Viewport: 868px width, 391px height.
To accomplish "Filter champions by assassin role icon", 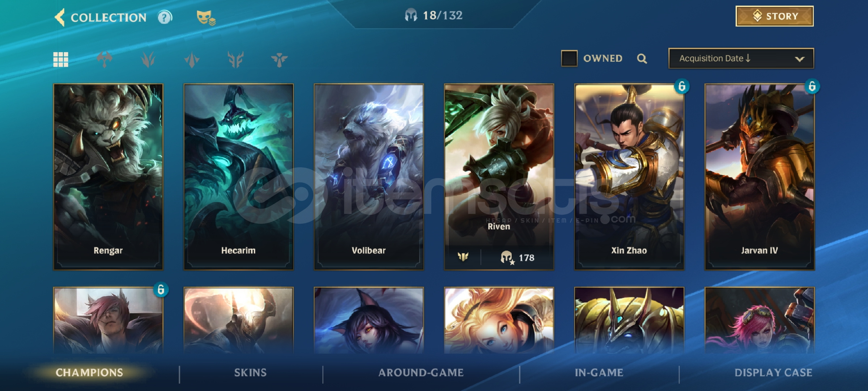I will click(192, 59).
